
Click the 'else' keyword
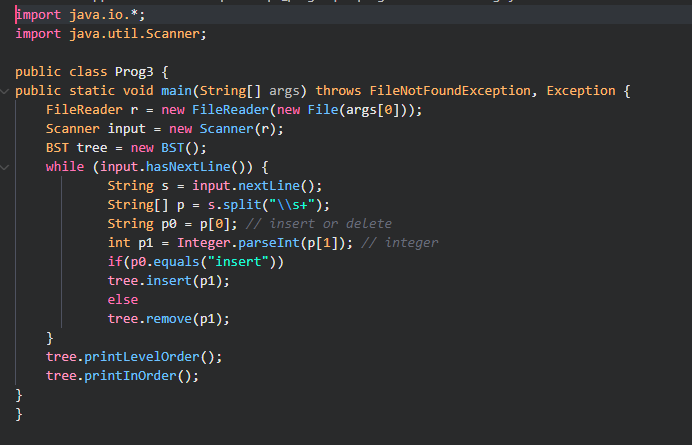click(123, 299)
